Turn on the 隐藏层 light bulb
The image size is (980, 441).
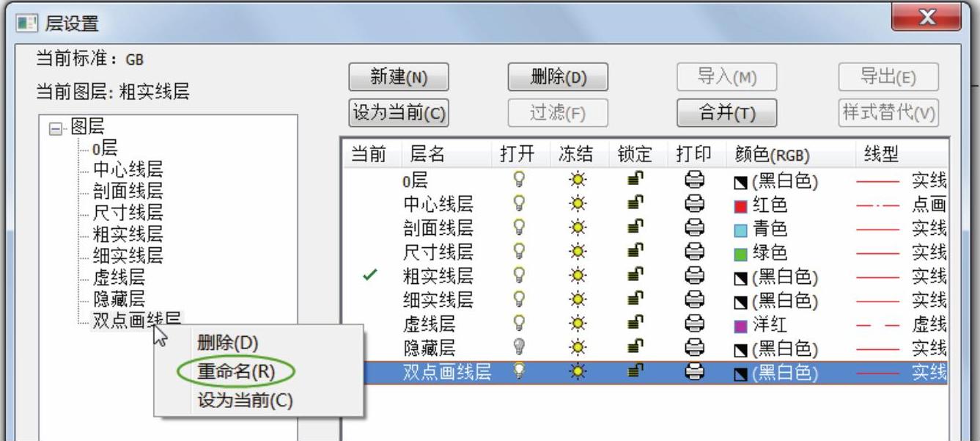[x=520, y=348]
